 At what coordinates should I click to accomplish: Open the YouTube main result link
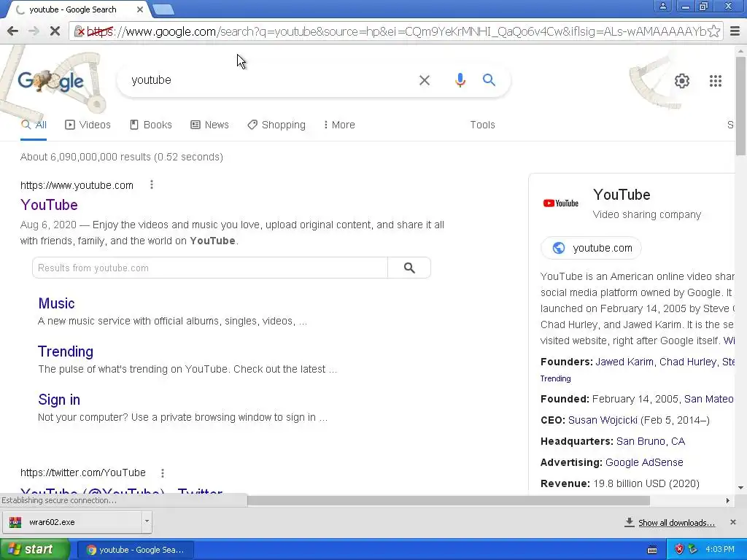(49, 205)
